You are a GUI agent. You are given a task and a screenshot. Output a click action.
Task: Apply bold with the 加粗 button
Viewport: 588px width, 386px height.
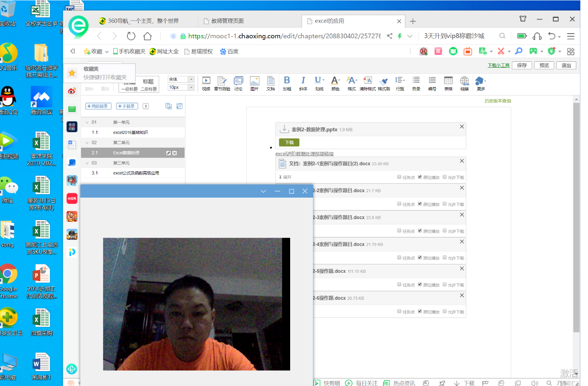pos(287,83)
